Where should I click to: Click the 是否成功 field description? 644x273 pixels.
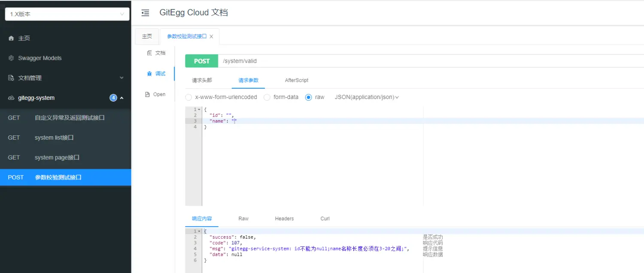point(433,237)
